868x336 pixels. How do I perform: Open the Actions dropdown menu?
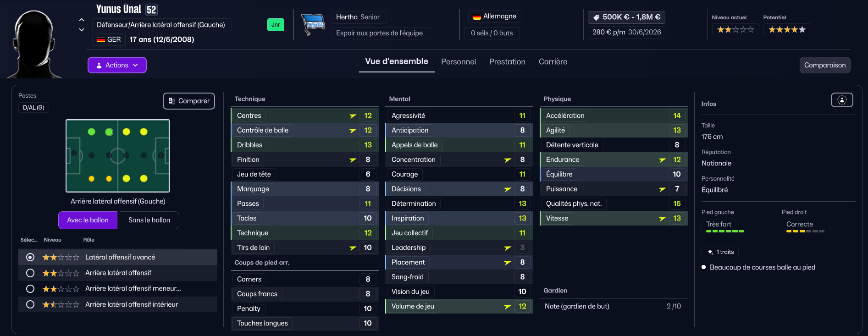(x=117, y=65)
